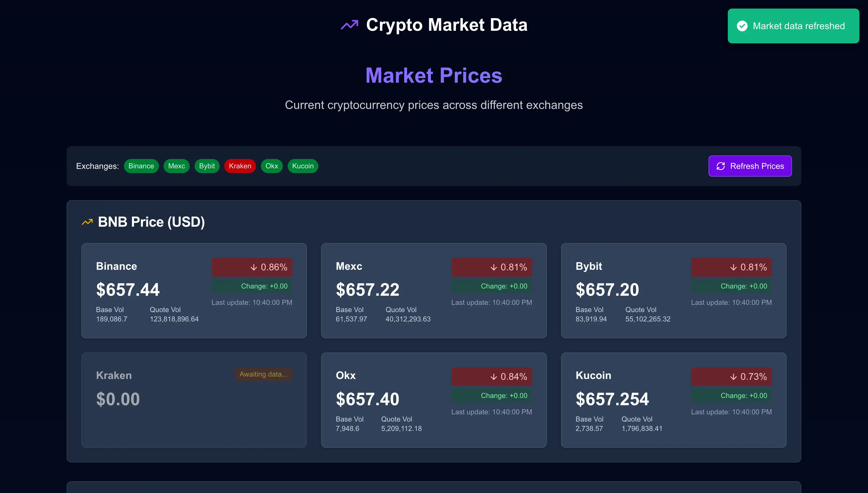This screenshot has width=868, height=493.
Task: Select the Bybit exchange pill
Action: click(207, 166)
